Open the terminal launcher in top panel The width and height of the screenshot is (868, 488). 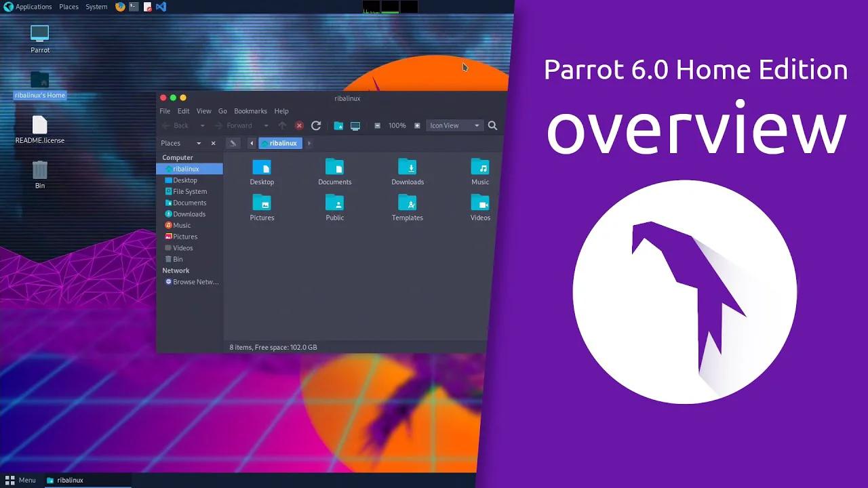[134, 7]
